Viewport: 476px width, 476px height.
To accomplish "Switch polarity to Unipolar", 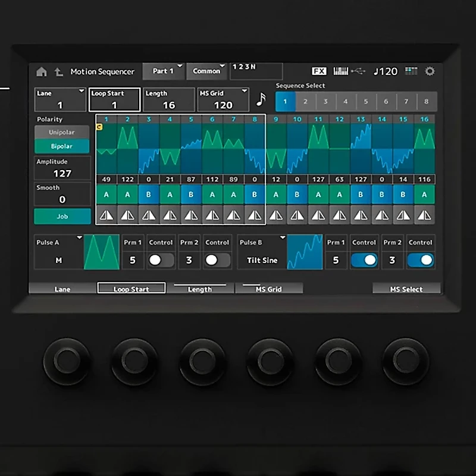I will (62, 131).
